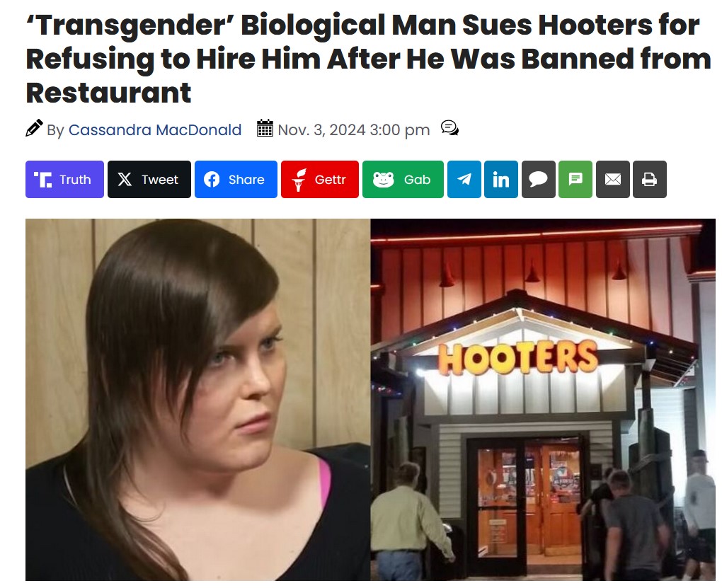Image resolution: width=722 pixels, height=588 pixels.
Task: Share via Telegram paper plane icon
Action: click(x=464, y=180)
